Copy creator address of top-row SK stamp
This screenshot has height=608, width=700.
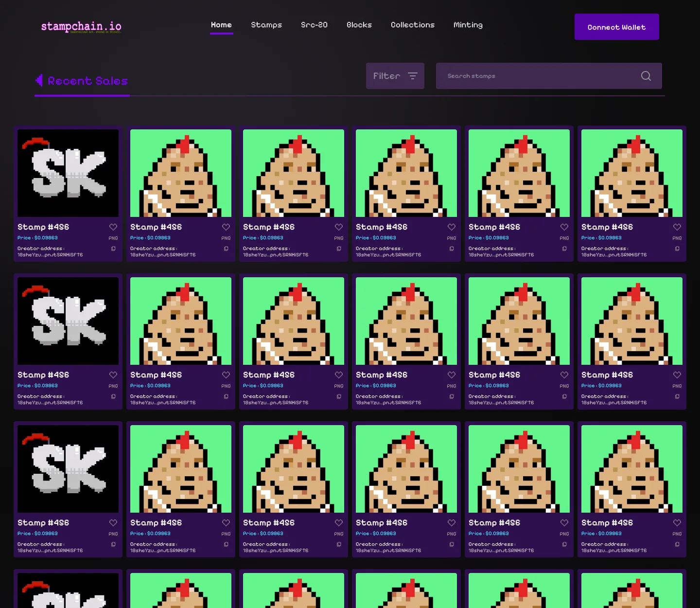click(113, 249)
